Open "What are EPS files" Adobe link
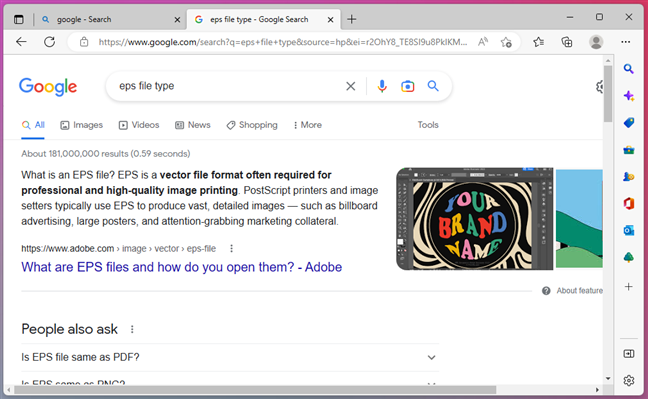Viewport: 648px width, 399px height. tap(181, 267)
